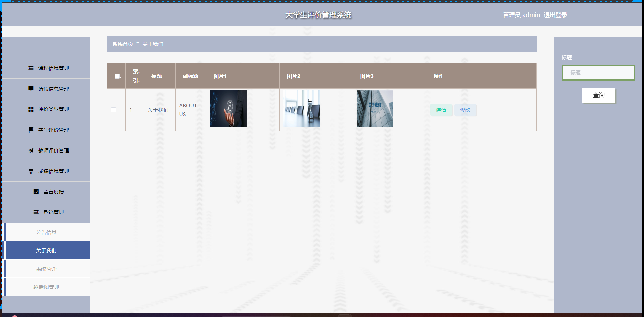
Task: Collapse the 系统管理 menu
Action: click(46, 212)
